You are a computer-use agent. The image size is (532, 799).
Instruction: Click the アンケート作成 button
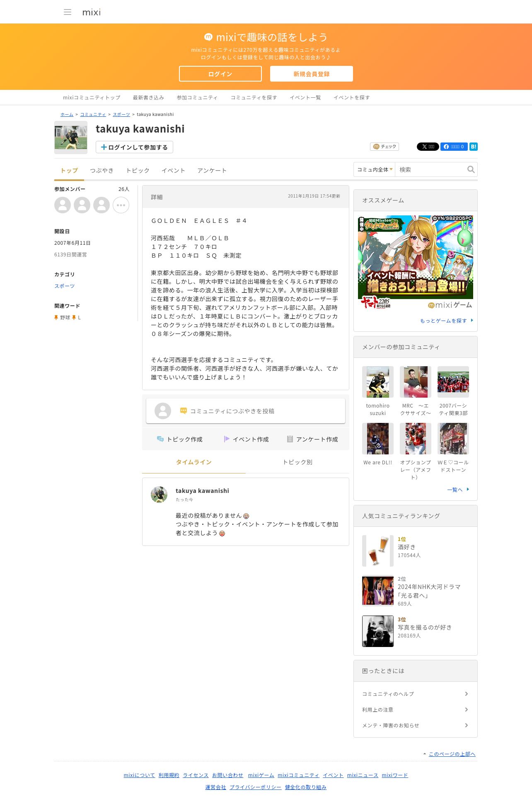click(x=312, y=439)
